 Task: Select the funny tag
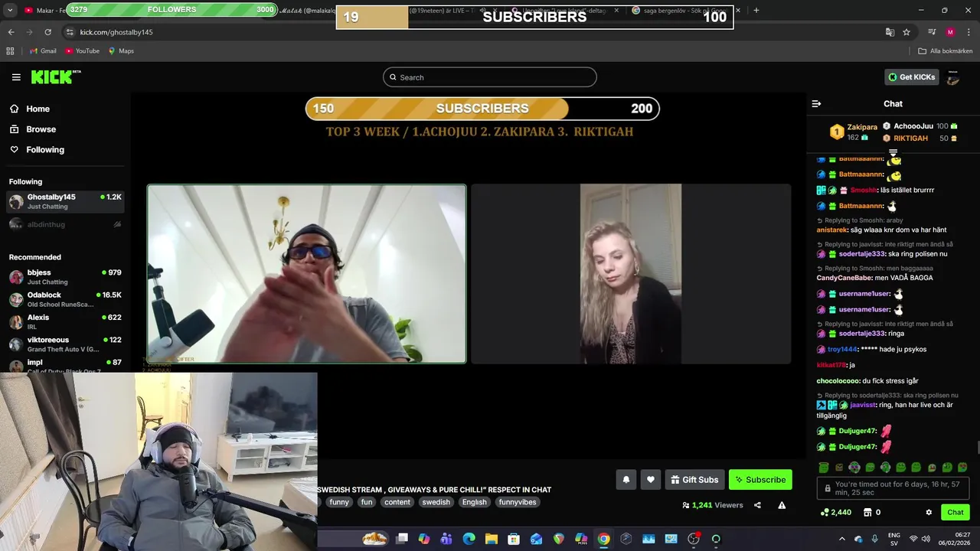pyautogui.click(x=339, y=502)
